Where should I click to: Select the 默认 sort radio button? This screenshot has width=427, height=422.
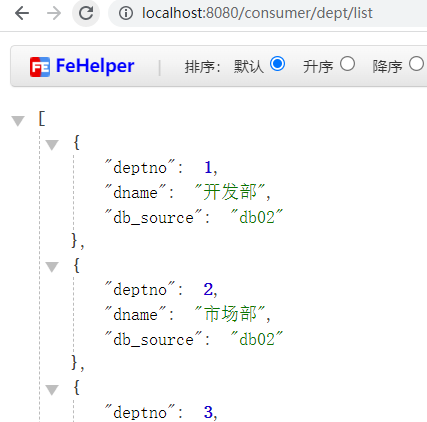277,64
